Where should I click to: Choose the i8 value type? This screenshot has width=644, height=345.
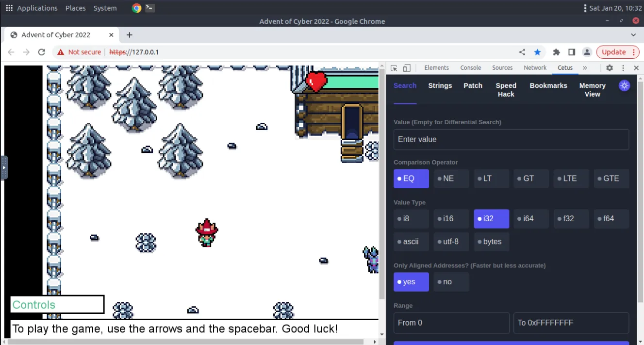(x=411, y=219)
